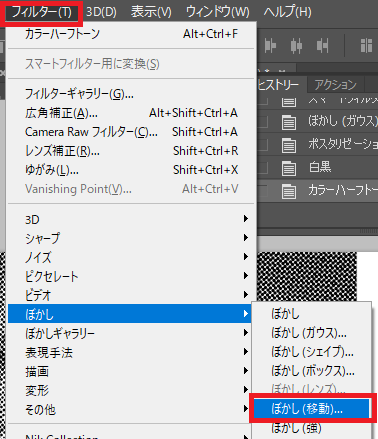378x439 pixels.
Task: Choose ぼかし (ガウス)... in submenu
Action: tap(311, 333)
